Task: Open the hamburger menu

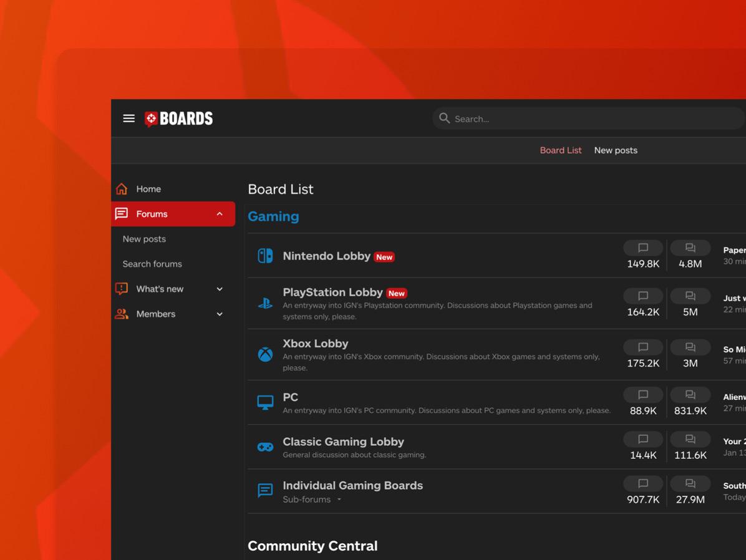Action: click(x=128, y=118)
